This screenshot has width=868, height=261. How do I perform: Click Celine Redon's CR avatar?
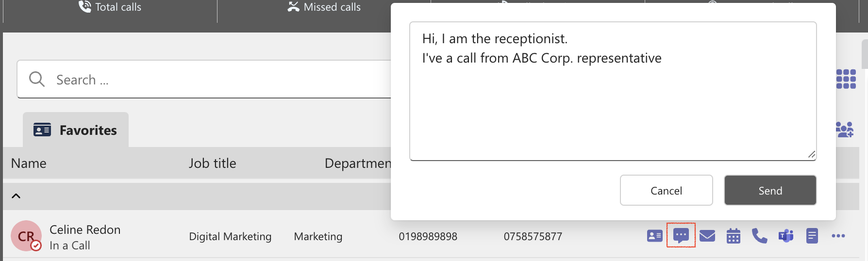(x=26, y=236)
